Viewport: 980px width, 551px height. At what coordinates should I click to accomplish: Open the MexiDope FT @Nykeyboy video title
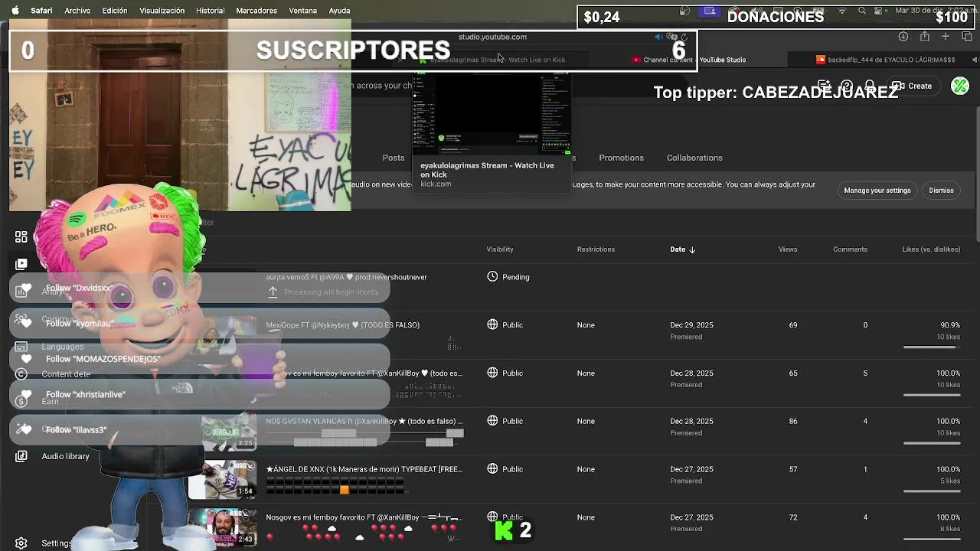point(342,325)
